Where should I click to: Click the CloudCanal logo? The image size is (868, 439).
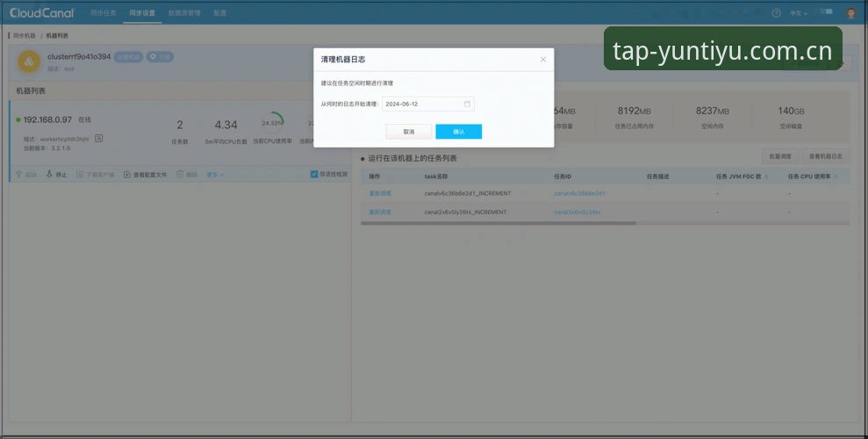[x=41, y=13]
